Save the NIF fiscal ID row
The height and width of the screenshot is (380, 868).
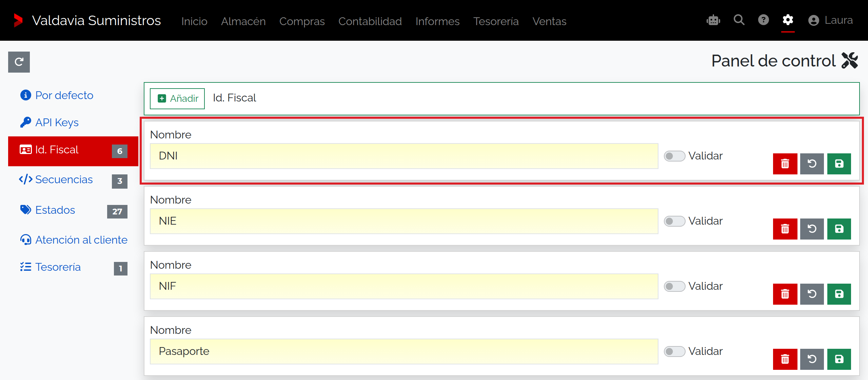[839, 294]
